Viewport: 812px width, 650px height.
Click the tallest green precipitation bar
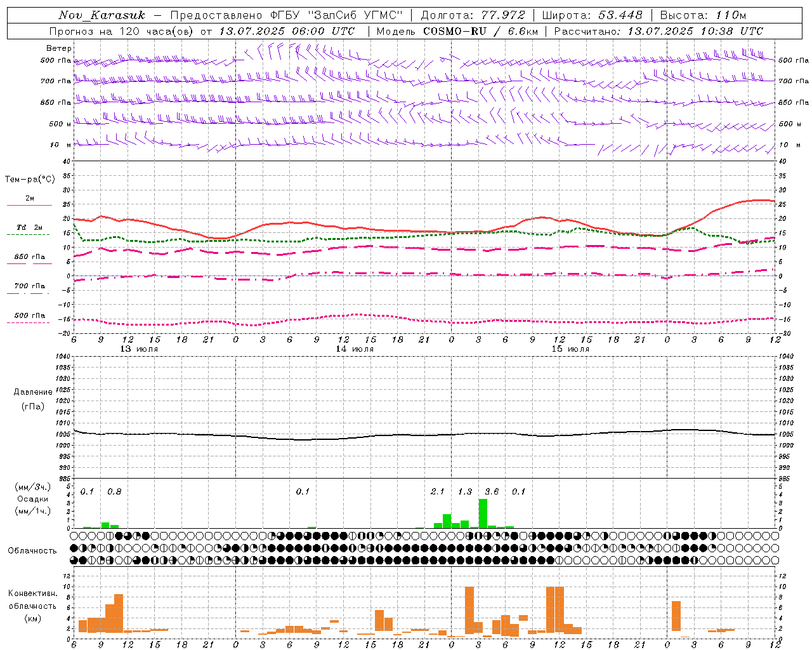point(483,514)
